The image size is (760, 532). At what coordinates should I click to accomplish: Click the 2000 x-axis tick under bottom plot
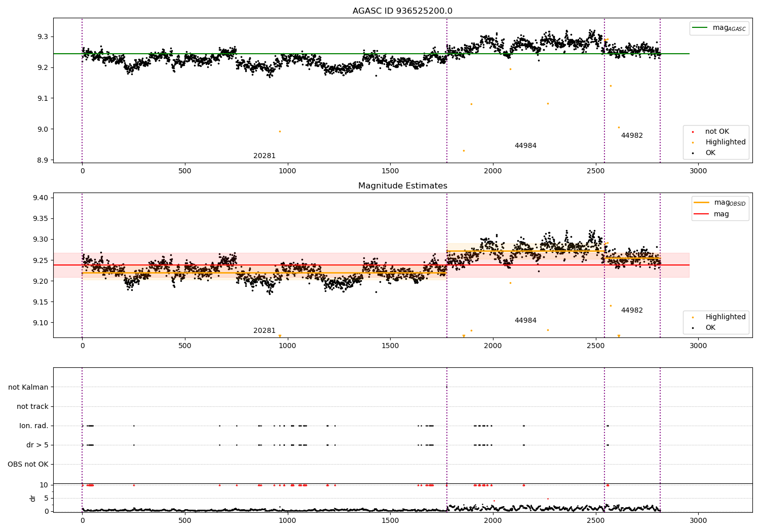pyautogui.click(x=493, y=520)
